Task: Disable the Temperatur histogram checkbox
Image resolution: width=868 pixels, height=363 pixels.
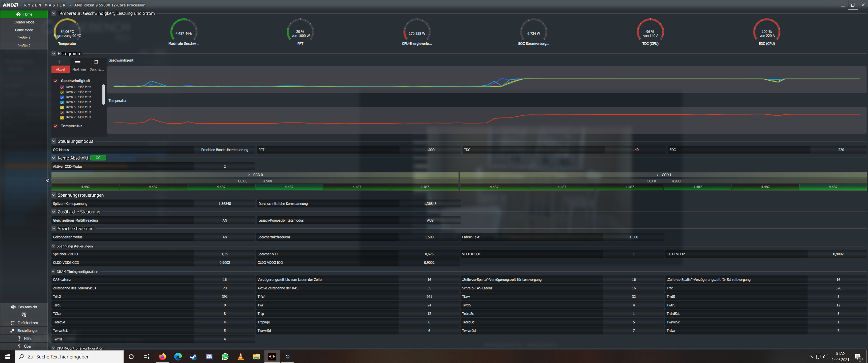Action: click(56, 126)
